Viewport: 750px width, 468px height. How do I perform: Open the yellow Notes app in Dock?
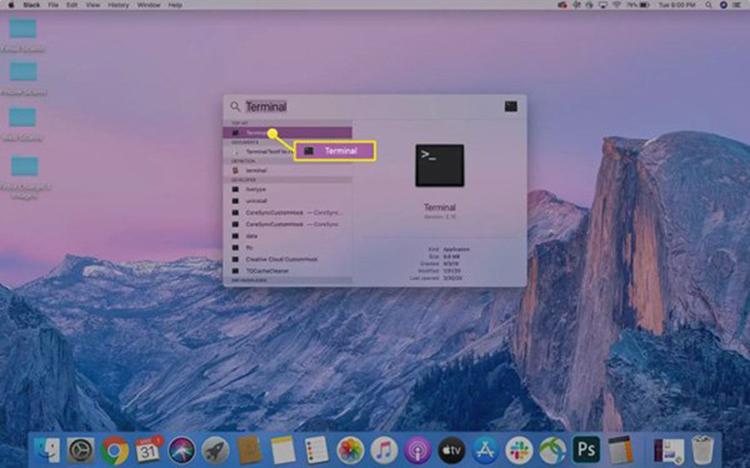point(283,450)
